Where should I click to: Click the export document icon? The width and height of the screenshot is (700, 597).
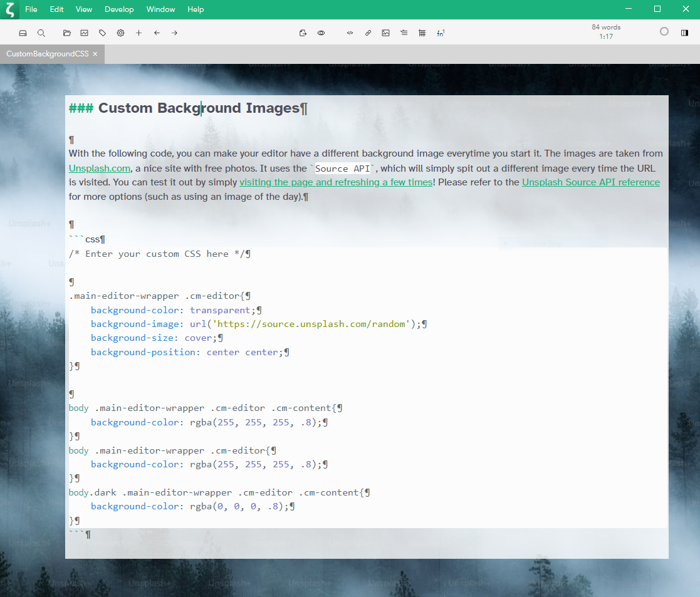click(303, 33)
